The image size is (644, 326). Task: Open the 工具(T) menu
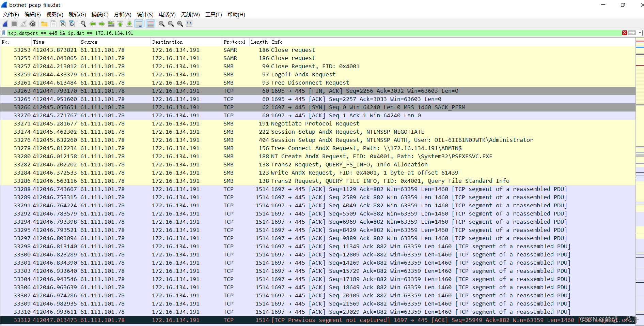point(214,14)
